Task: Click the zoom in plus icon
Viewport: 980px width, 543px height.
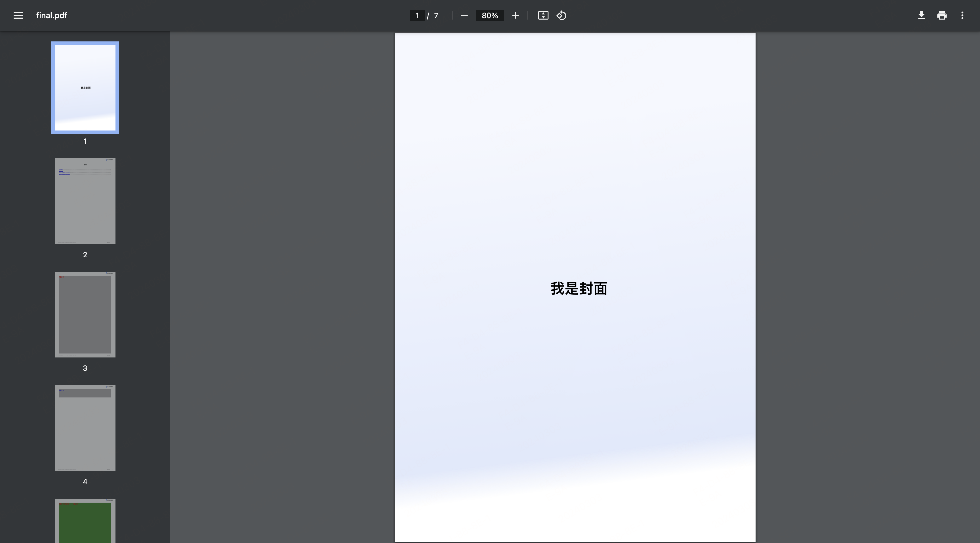Action: [x=515, y=16]
